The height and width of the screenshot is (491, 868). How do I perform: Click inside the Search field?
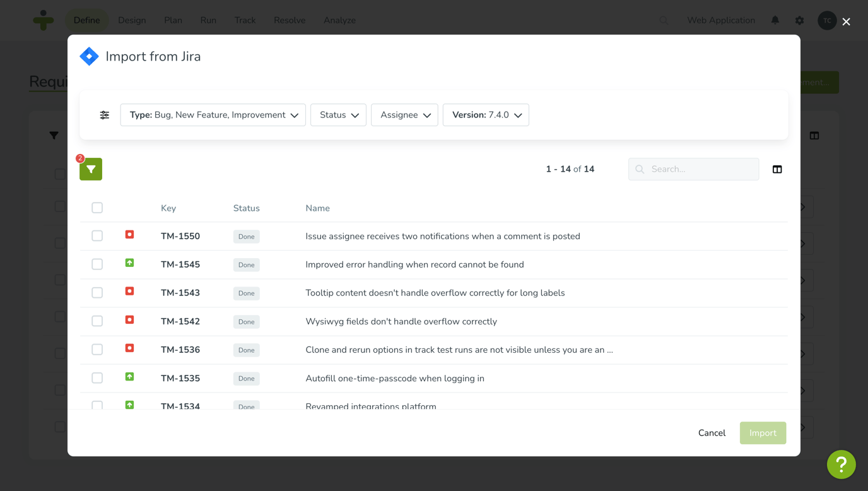point(694,169)
